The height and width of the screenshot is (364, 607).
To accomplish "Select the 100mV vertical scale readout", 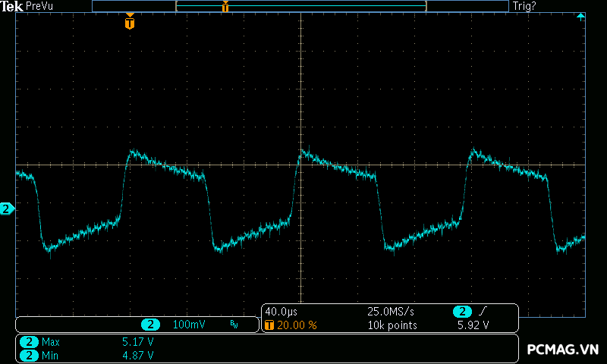I will (189, 325).
